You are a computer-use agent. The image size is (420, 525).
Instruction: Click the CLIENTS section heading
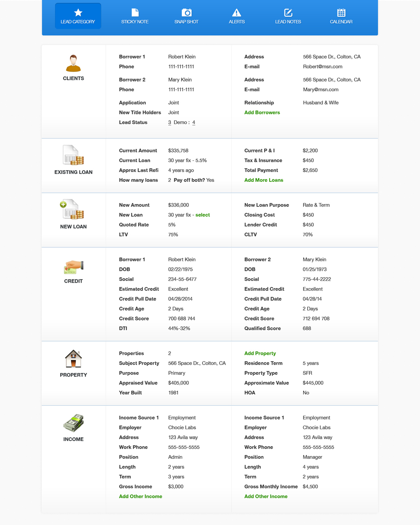coord(73,79)
